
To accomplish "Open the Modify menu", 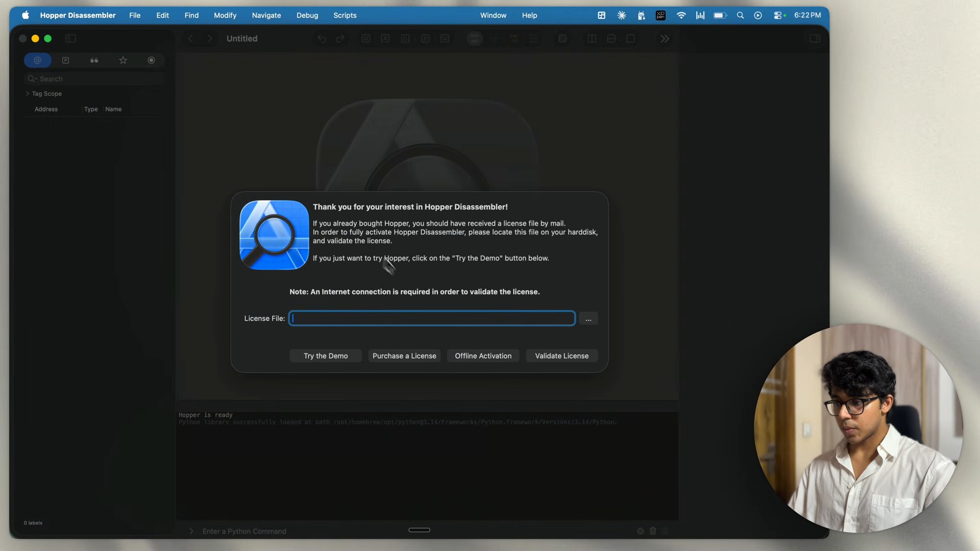I will (225, 15).
